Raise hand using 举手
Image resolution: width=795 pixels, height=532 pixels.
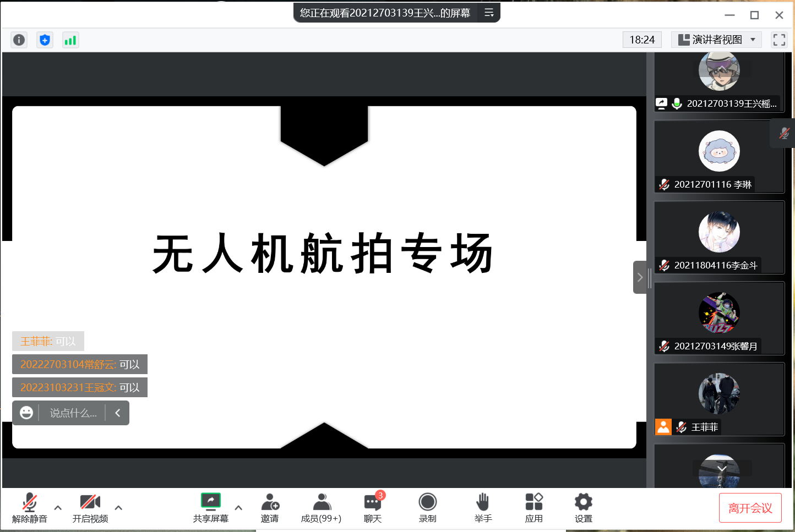[x=483, y=507]
